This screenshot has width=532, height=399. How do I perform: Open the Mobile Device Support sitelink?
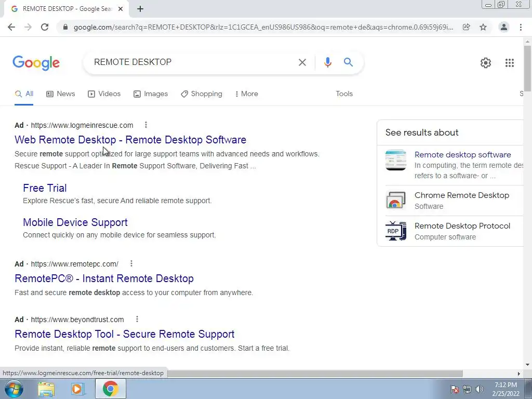point(75,222)
